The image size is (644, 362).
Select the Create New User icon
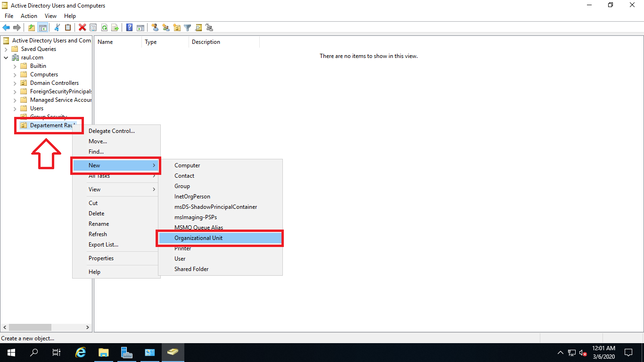[155, 27]
